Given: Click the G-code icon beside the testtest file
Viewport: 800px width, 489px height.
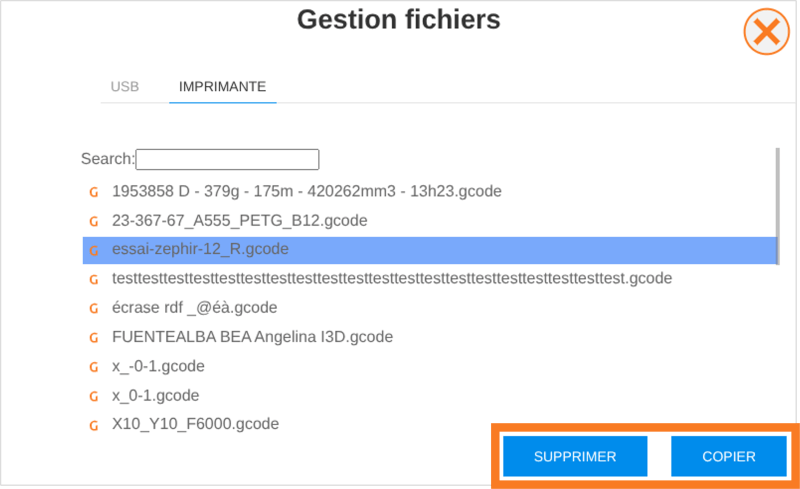Looking at the screenshot, I should pyautogui.click(x=94, y=279).
